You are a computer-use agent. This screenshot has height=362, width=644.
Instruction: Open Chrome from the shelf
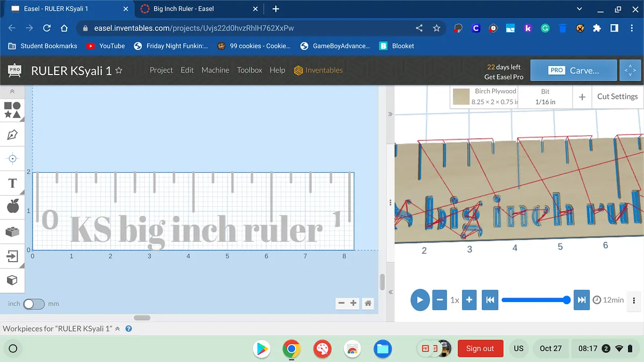(x=291, y=349)
